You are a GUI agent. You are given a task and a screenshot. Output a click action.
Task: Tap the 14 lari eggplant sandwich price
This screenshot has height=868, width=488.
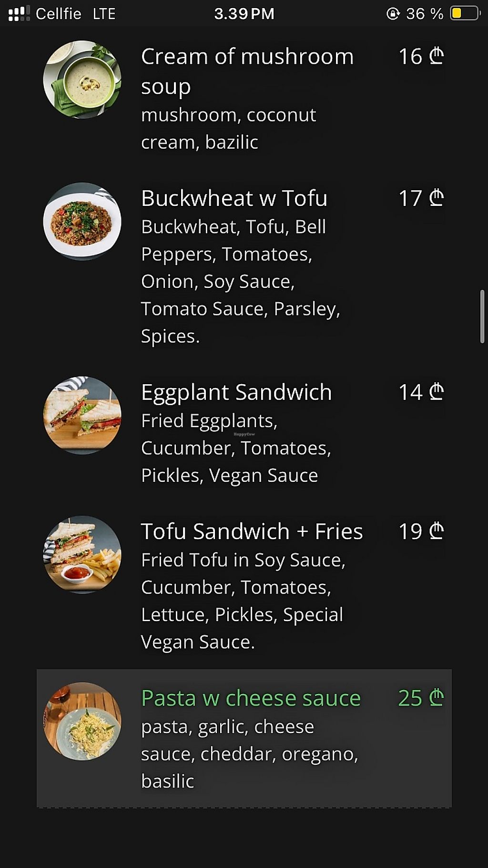421,392
